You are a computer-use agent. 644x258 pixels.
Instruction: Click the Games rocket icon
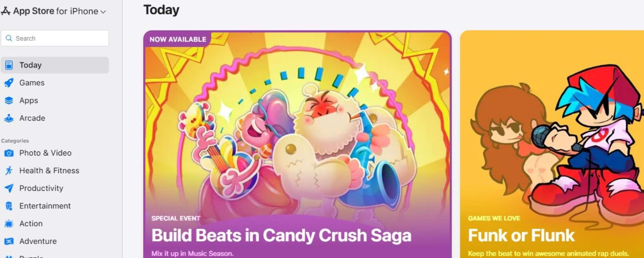click(x=9, y=83)
